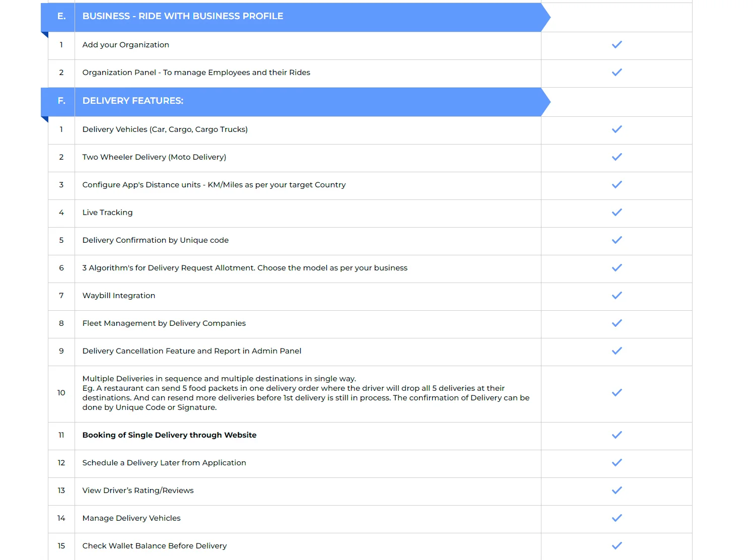
Task: Click checkmark for Live Tracking row
Action: [617, 213]
